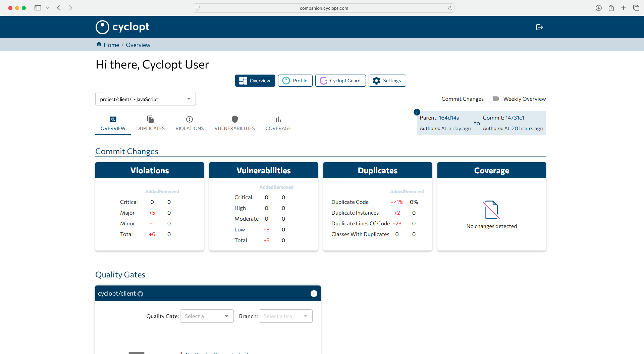Open the Violations section via its warning icon

coord(190,119)
